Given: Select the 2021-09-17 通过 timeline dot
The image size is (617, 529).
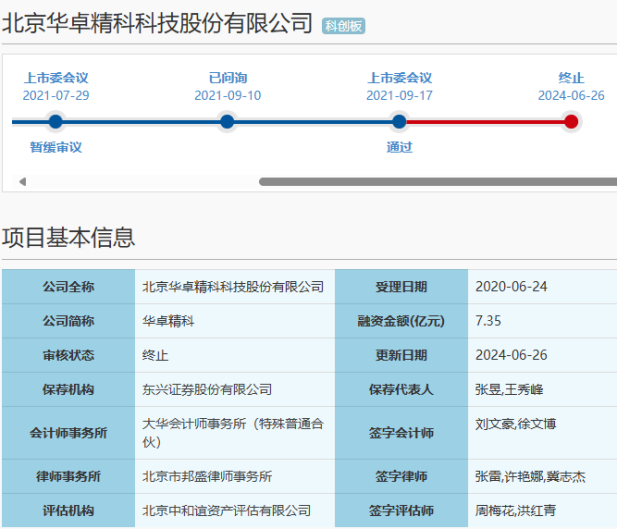Looking at the screenshot, I should (x=399, y=122).
